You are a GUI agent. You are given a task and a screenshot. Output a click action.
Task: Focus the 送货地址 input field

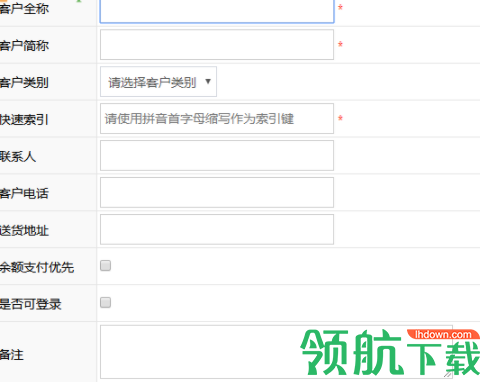tap(217, 230)
